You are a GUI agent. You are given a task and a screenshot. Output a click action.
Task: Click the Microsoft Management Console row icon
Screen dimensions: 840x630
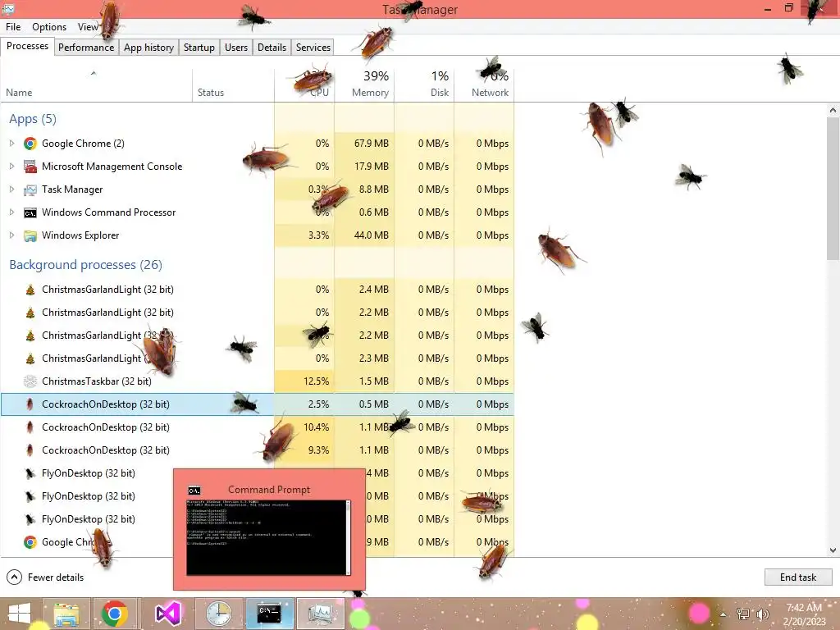pyautogui.click(x=30, y=167)
